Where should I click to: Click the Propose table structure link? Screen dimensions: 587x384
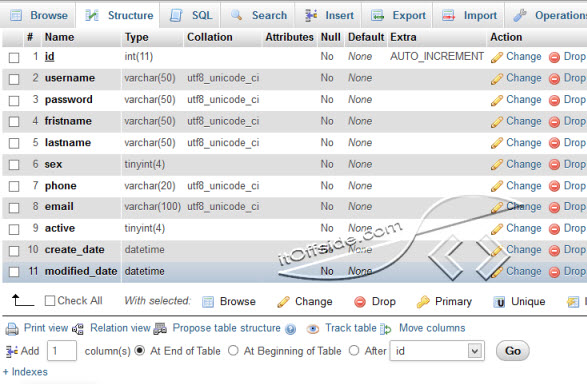[x=226, y=328]
